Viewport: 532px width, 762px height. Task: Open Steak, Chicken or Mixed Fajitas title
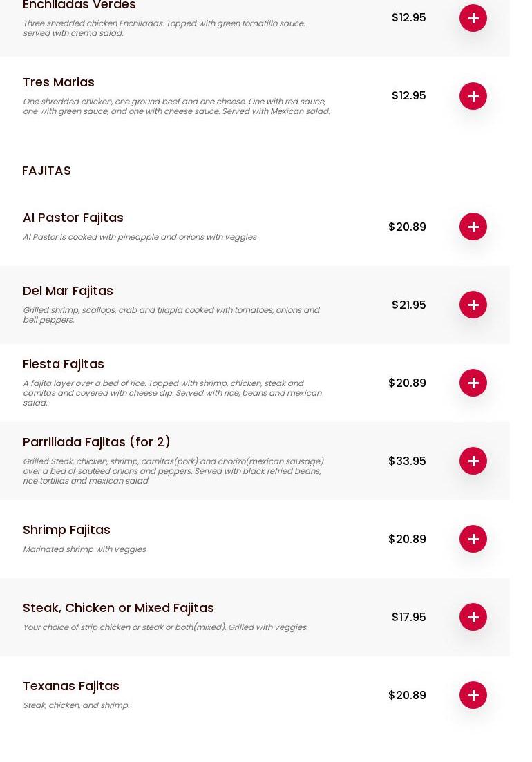point(118,608)
